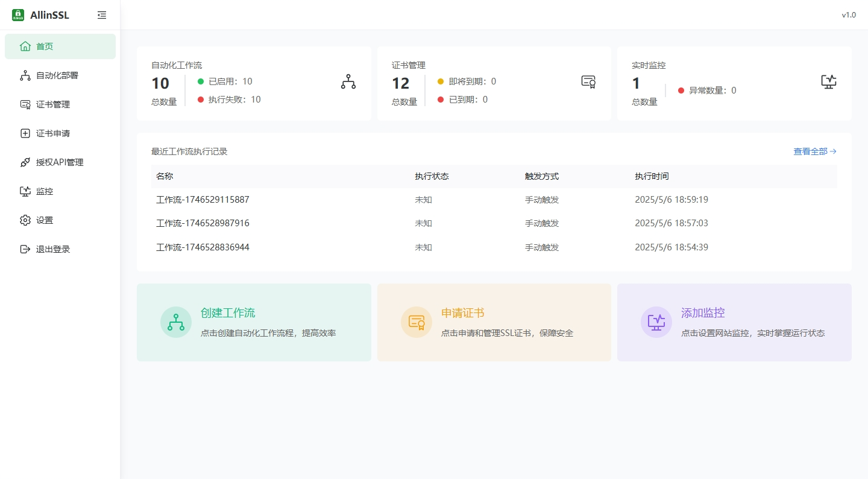Open the 自动化部署 sidebar icon

(x=25, y=75)
